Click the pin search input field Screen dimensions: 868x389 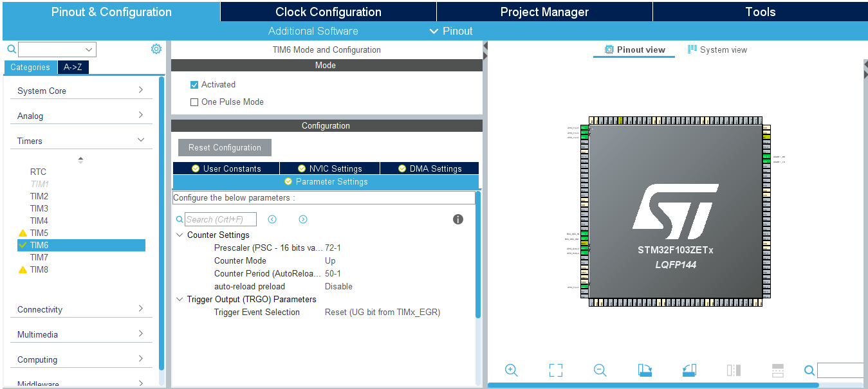click(840, 370)
